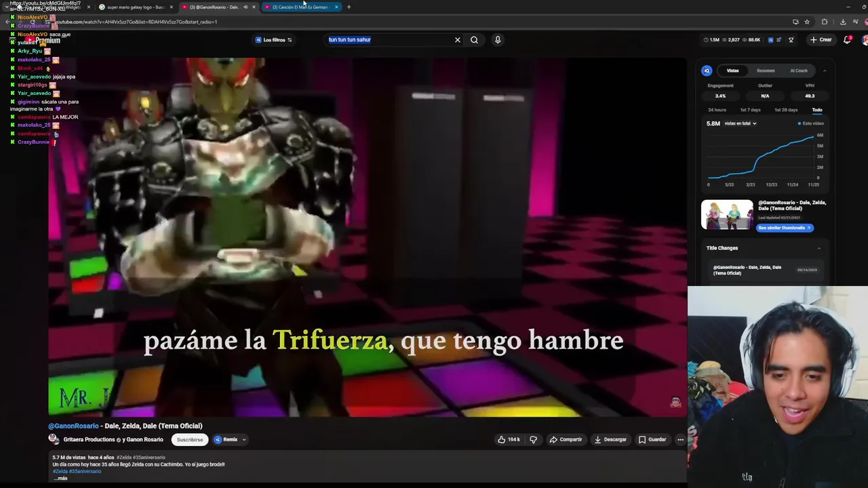Toggle the 'Este video' legend dot
868x488 pixels.
800,123
